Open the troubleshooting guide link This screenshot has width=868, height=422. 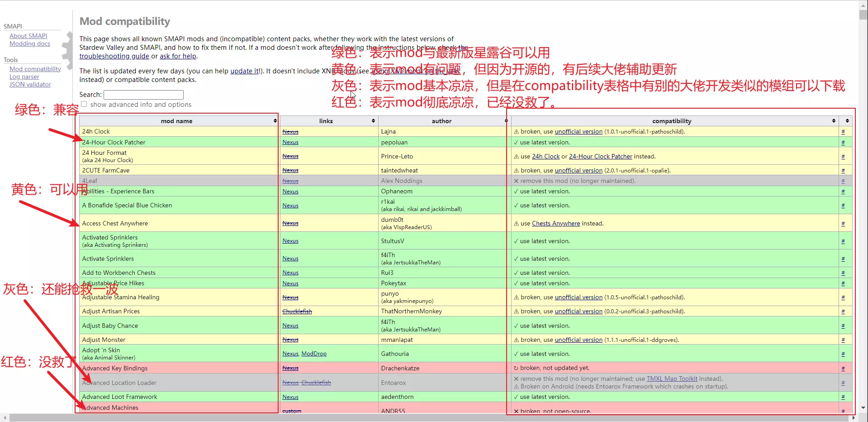tap(114, 56)
